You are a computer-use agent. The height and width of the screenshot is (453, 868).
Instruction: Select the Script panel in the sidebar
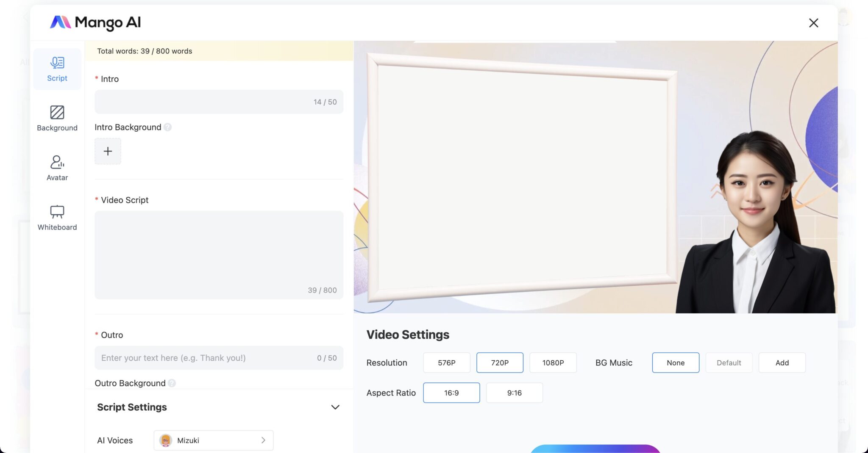point(57,69)
